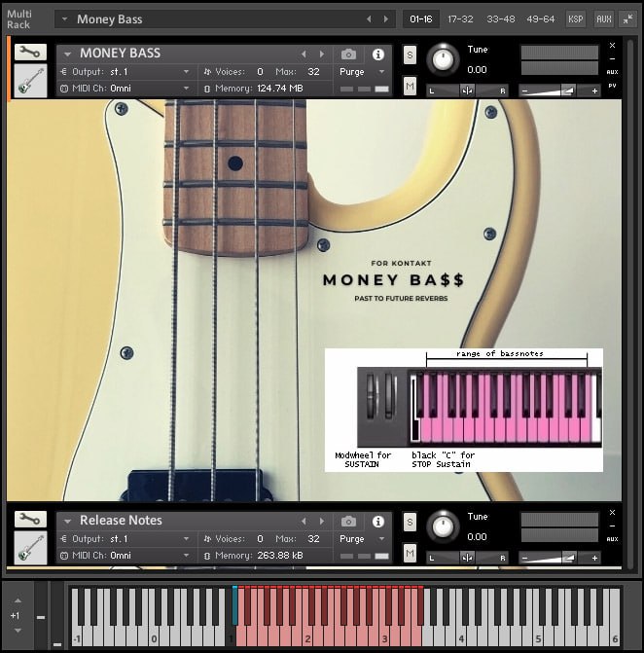Click the MONEY BASS snapshot camera icon
Viewport: 644px width, 653px height.
(348, 54)
